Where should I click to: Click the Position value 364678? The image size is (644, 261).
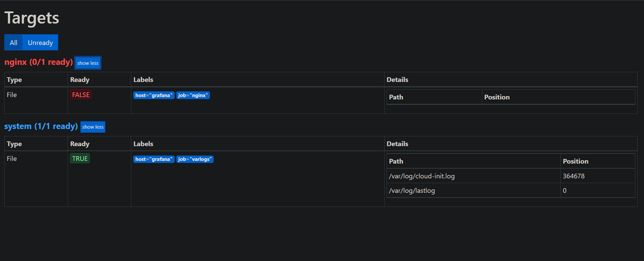point(574,176)
